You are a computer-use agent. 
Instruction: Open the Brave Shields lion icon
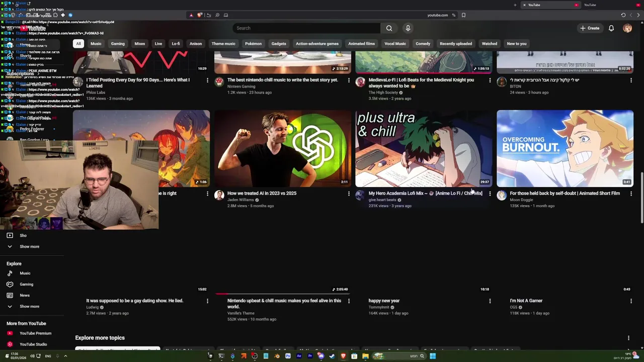coord(199,15)
